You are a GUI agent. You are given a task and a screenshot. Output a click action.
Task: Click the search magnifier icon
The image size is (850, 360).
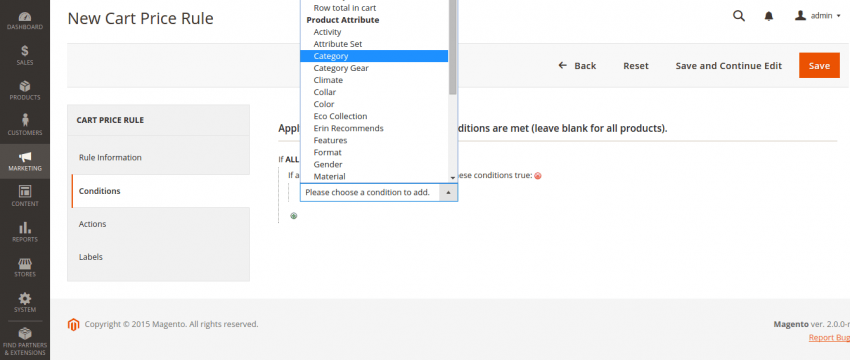739,16
